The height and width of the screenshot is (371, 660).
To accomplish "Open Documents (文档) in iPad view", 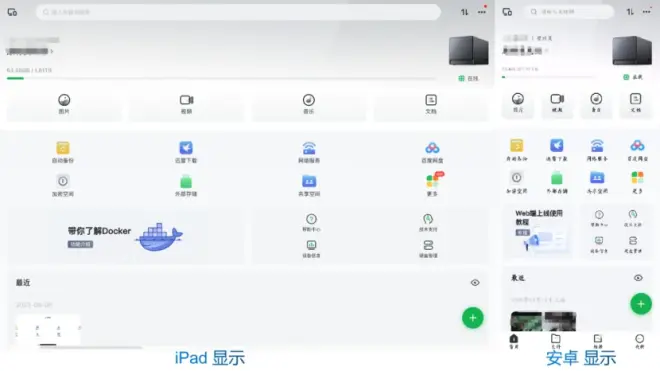I will point(431,104).
